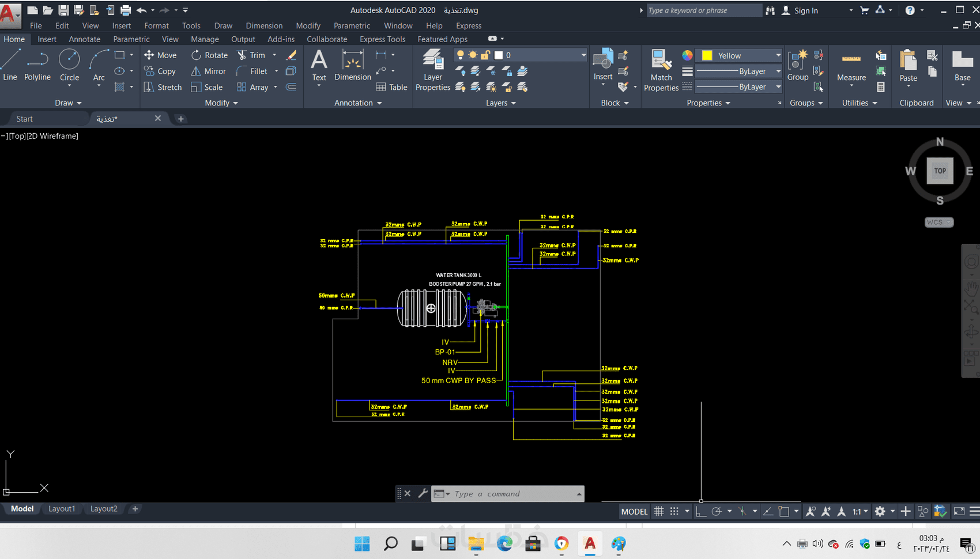
Task: Toggle Ortho mode in status bar
Action: point(700,511)
